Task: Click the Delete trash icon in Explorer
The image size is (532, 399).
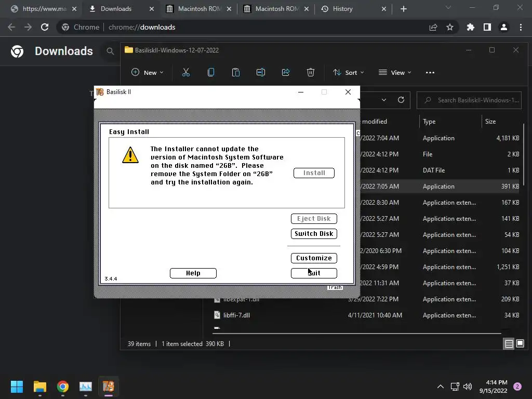Action: pos(311,72)
